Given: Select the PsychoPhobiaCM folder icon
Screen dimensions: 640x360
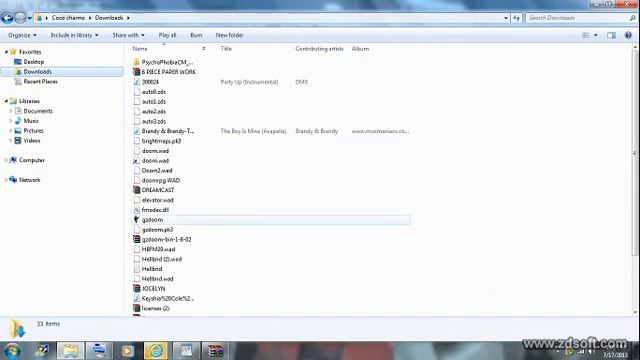Looking at the screenshot, I should click(x=136, y=62).
